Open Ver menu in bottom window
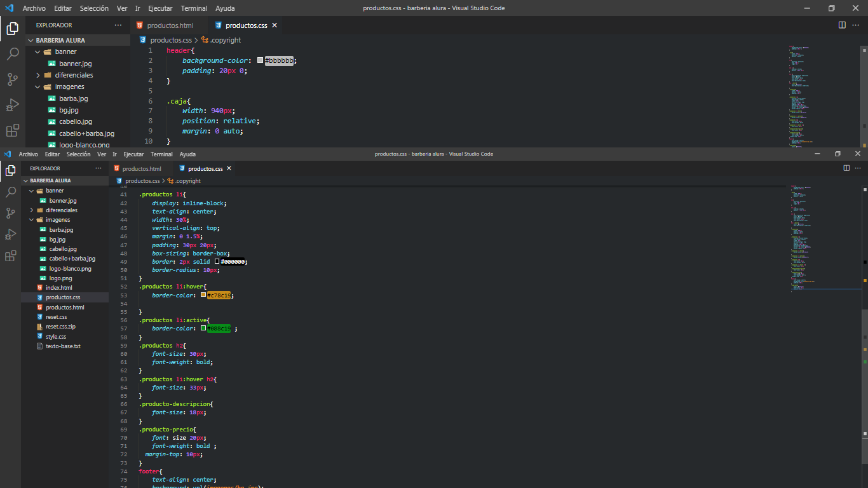 pyautogui.click(x=102, y=154)
